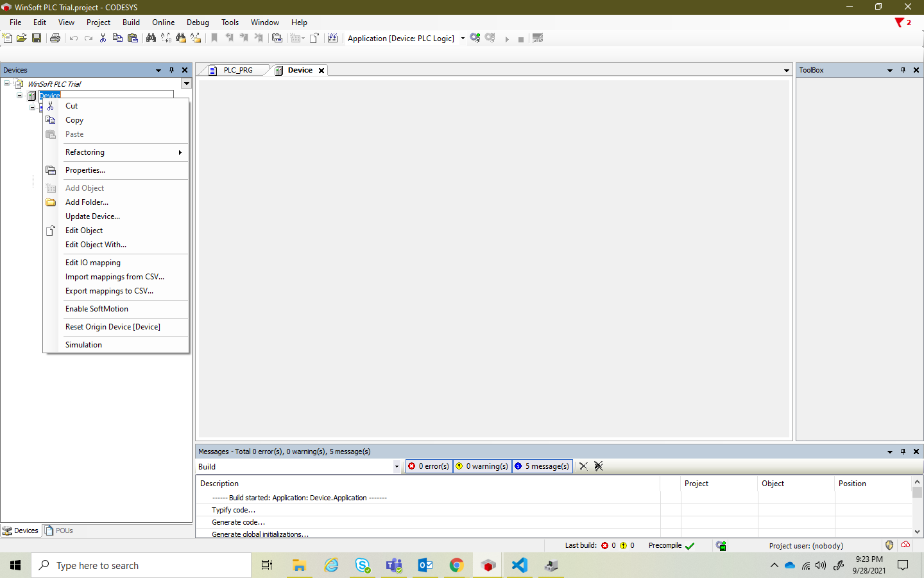Image resolution: width=924 pixels, height=578 pixels.
Task: Open Google Chrome from the taskbar
Action: 456,565
